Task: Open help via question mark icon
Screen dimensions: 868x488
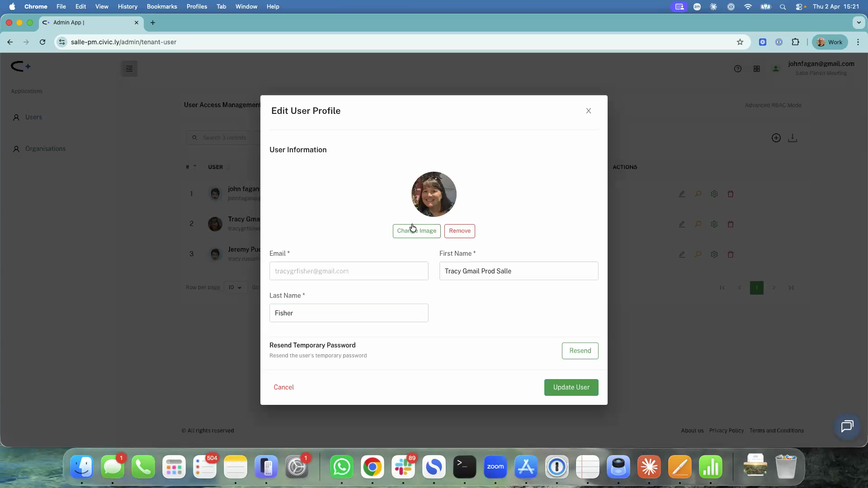Action: [x=738, y=68]
